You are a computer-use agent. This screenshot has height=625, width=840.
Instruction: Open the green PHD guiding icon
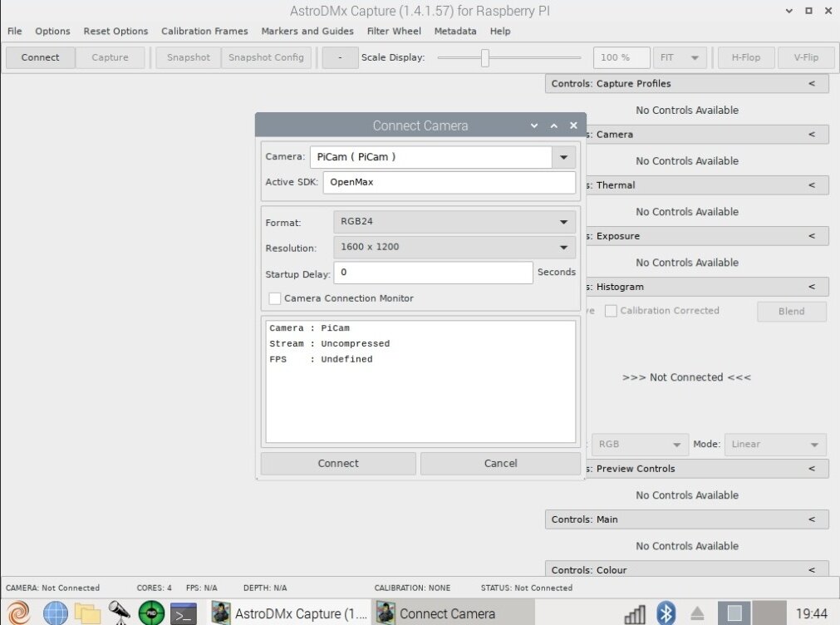point(151,613)
